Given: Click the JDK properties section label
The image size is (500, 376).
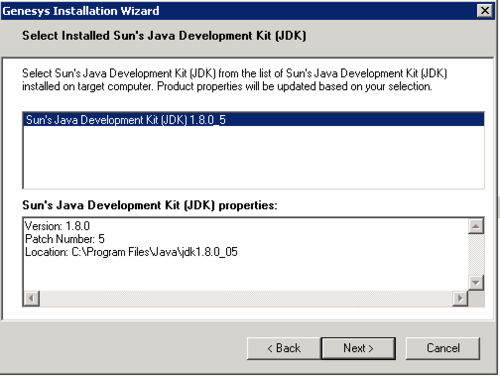Looking at the screenshot, I should point(150,205).
